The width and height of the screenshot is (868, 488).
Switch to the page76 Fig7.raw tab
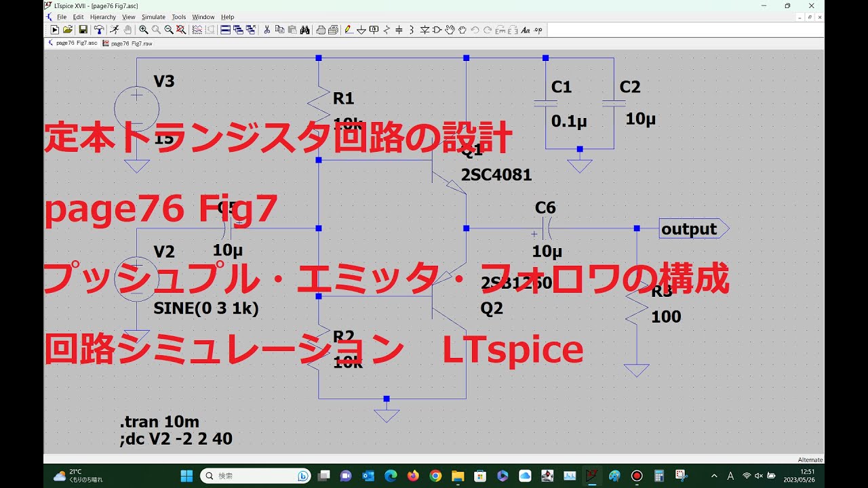tap(127, 43)
